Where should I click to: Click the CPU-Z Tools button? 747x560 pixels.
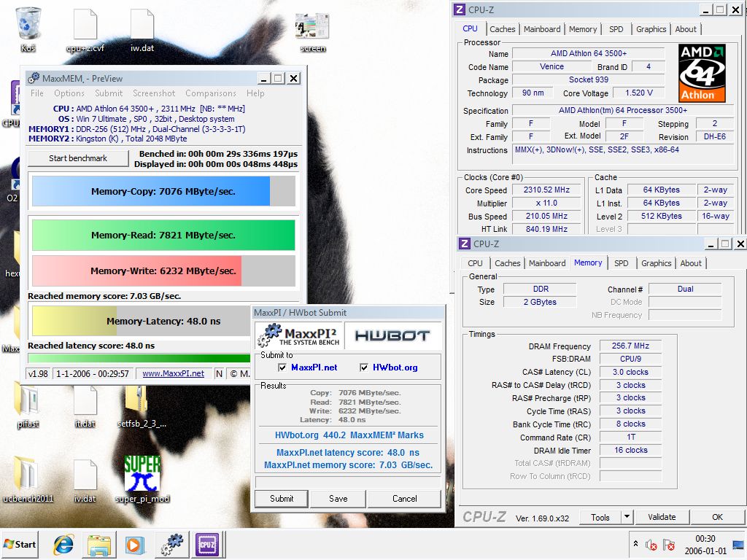click(600, 517)
